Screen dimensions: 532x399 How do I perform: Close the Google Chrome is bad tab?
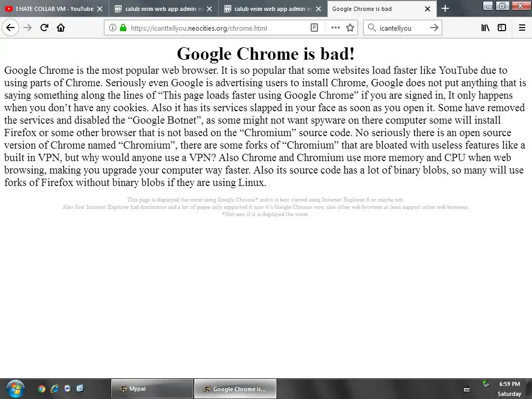click(428, 9)
